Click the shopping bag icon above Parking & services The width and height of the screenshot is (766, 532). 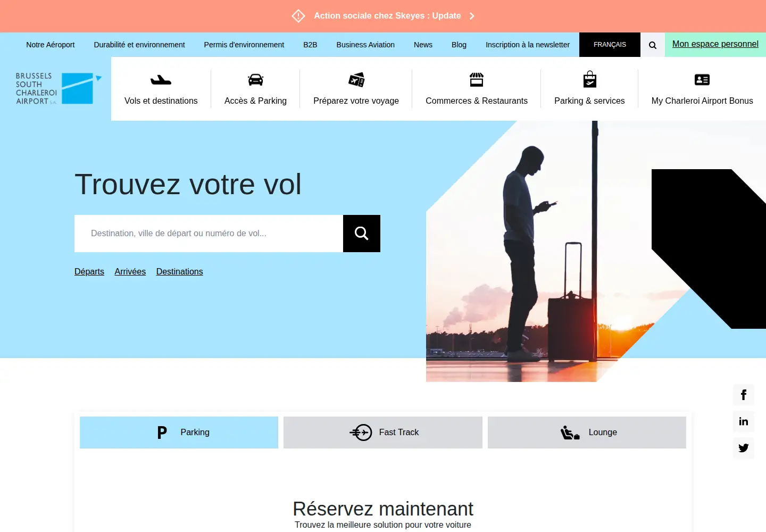[x=589, y=79]
